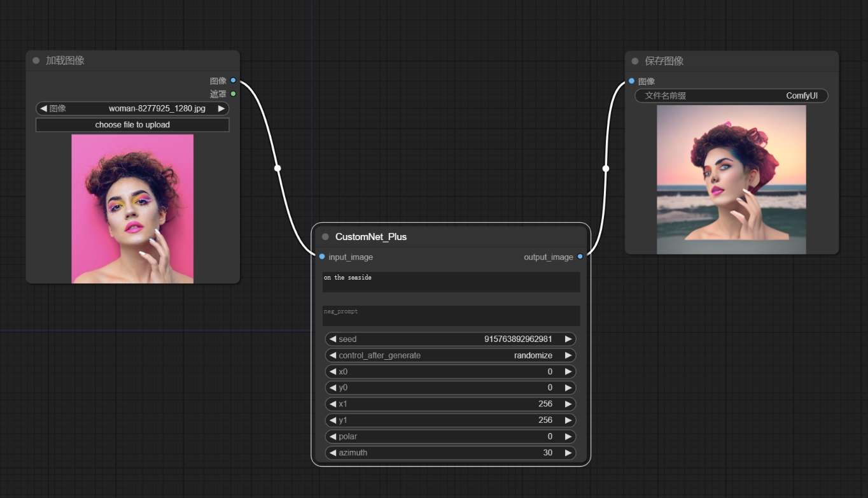This screenshot has height=498, width=868.
Task: Click the 图像 output port on 加载图像
Action: click(234, 80)
